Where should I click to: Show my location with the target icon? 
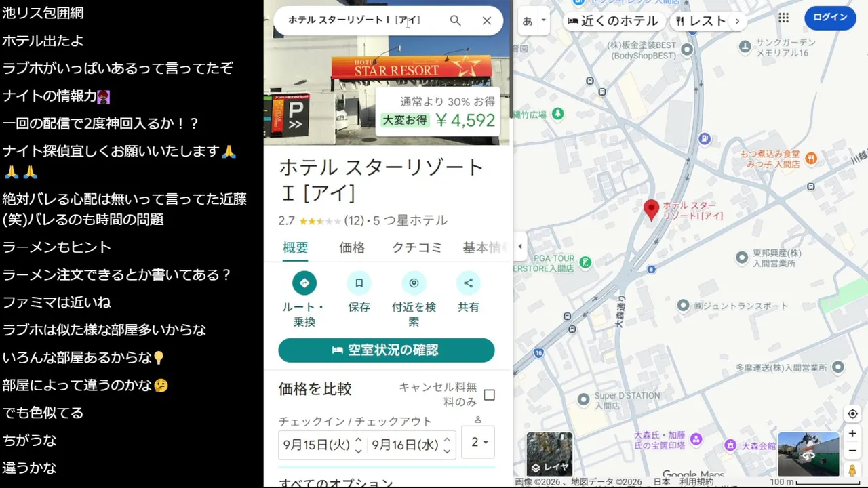(852, 414)
